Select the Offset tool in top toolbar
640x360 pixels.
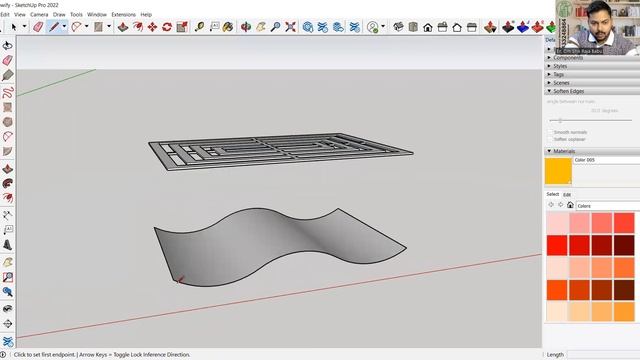coord(138,27)
